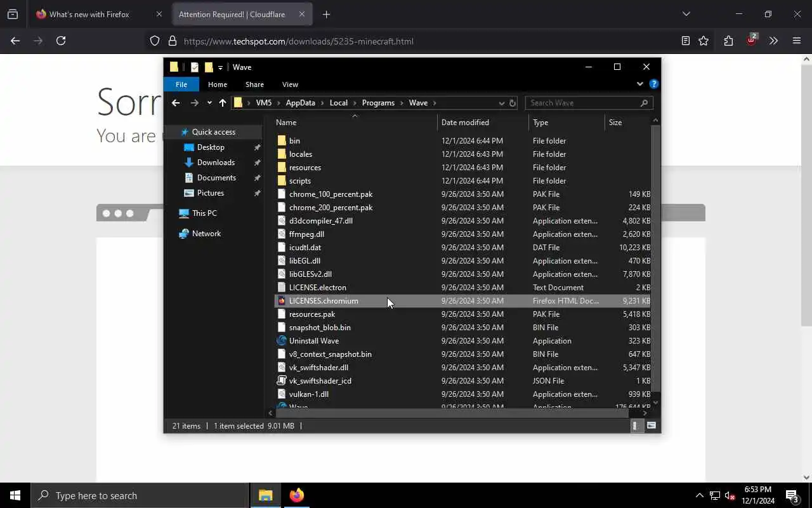Open the Share ribbon tab

pos(254,84)
